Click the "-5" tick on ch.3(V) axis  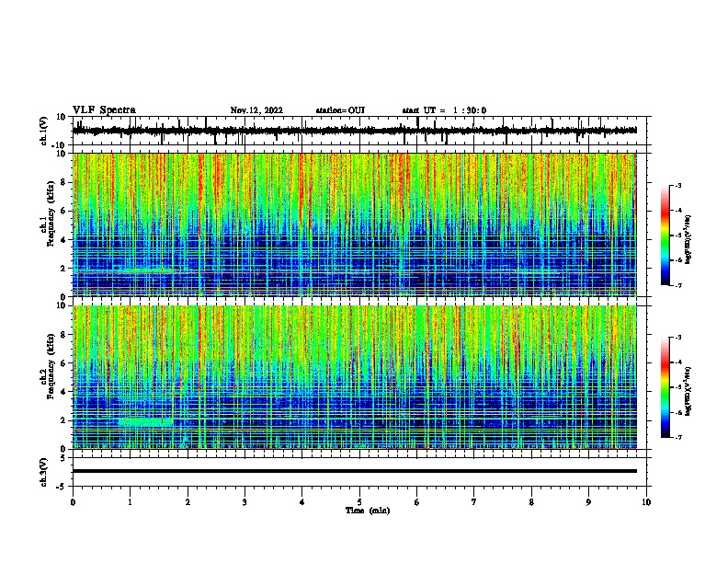point(62,487)
